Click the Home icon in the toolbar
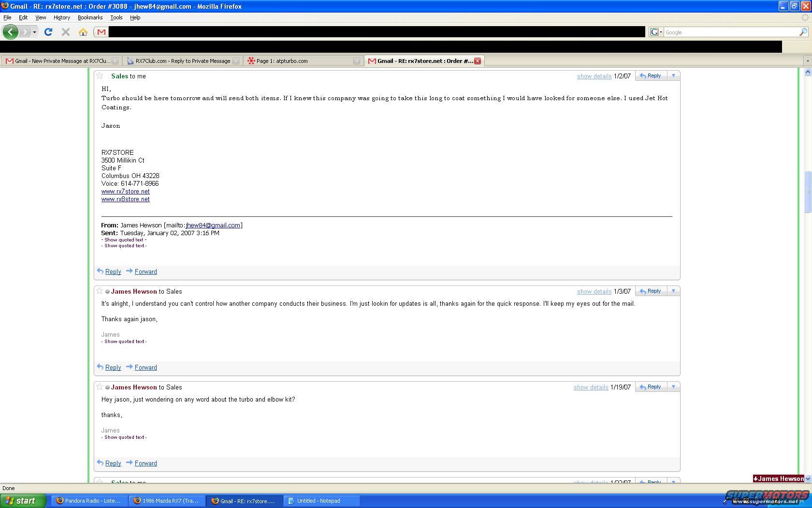Screen dimensions: 812x508 click(83, 32)
